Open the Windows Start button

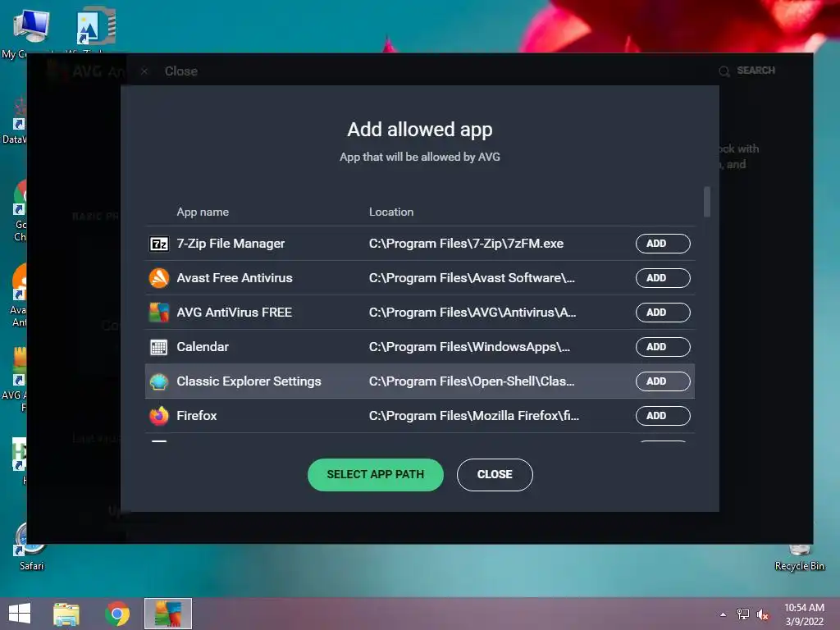(x=20, y=614)
